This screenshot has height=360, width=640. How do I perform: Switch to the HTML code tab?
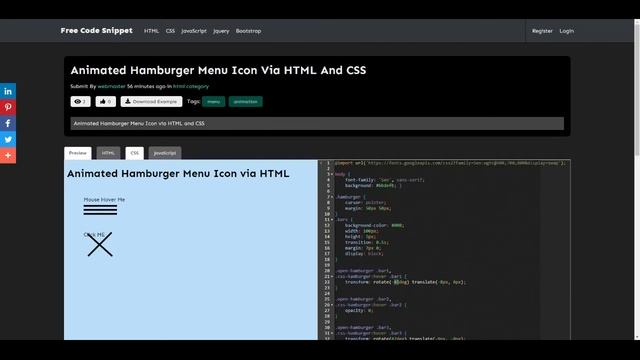108,153
